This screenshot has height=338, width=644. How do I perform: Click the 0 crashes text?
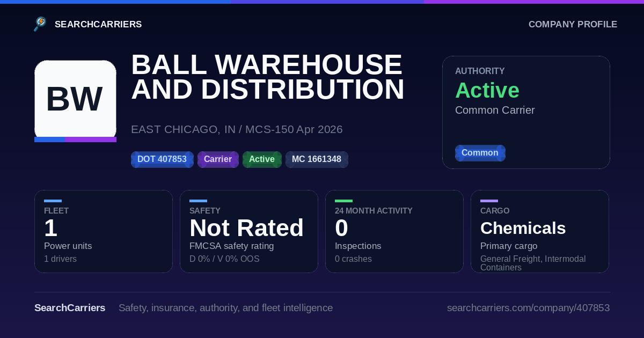pos(353,259)
